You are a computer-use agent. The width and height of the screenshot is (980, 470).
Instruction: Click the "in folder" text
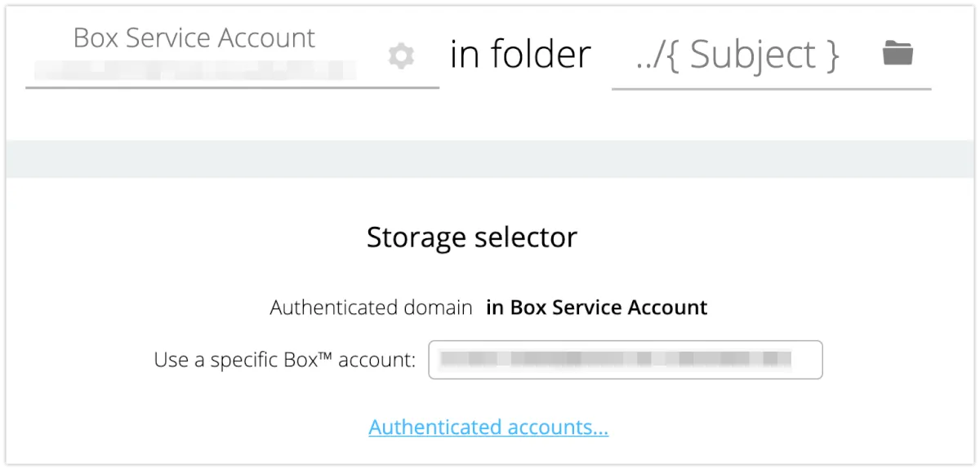[520, 55]
